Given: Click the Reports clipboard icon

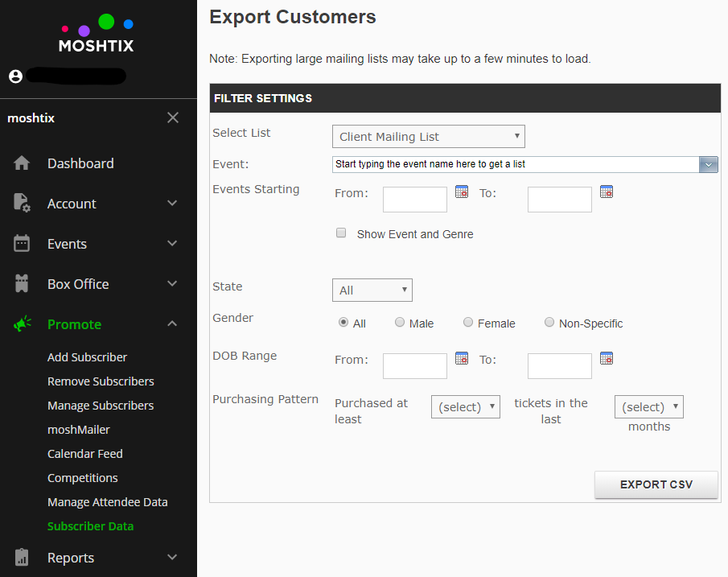Looking at the screenshot, I should click(x=22, y=557).
